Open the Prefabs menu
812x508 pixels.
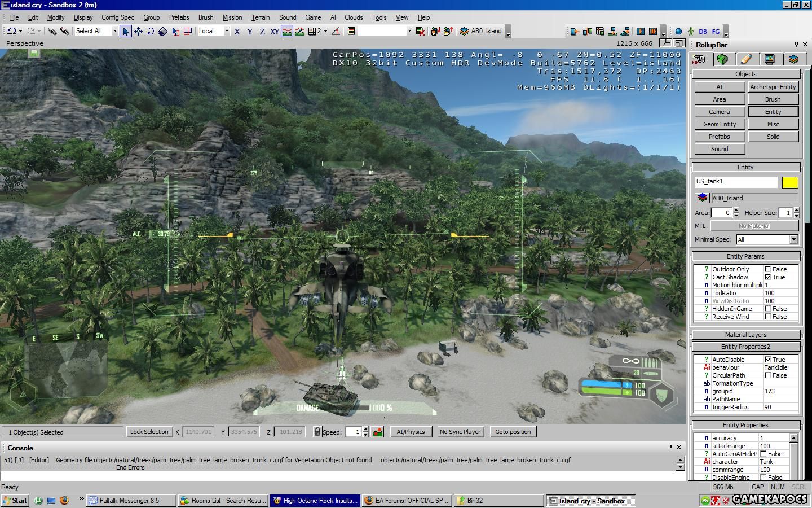tap(179, 17)
